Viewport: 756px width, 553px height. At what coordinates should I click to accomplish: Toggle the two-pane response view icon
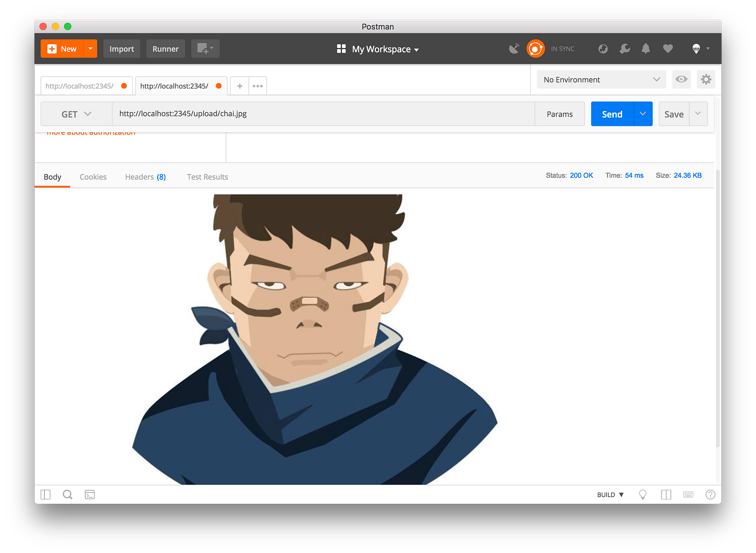coord(666,494)
